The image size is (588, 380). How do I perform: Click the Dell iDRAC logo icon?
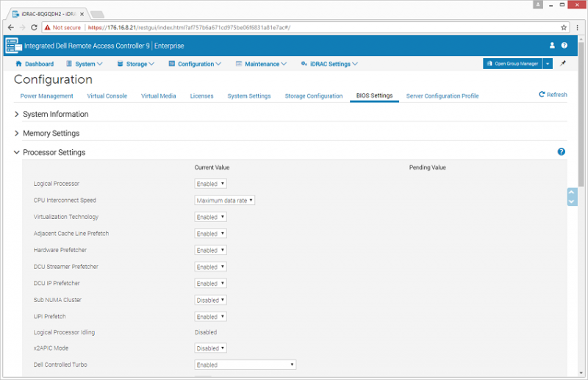tap(14, 46)
